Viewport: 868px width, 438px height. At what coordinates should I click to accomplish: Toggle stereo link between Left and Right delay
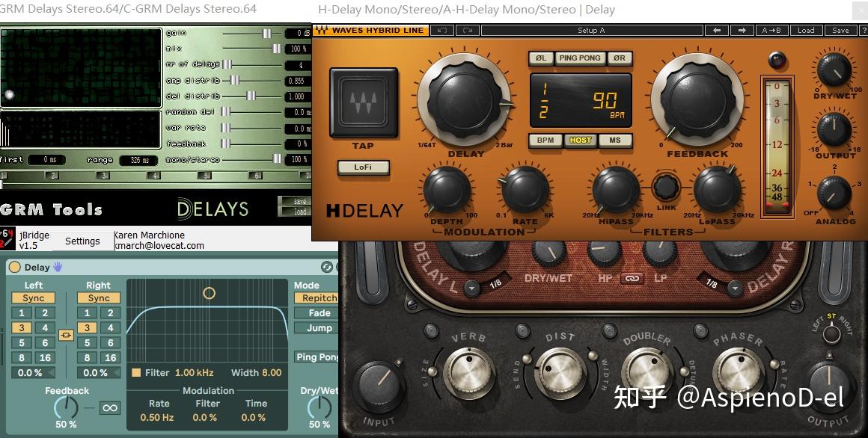tap(66, 335)
